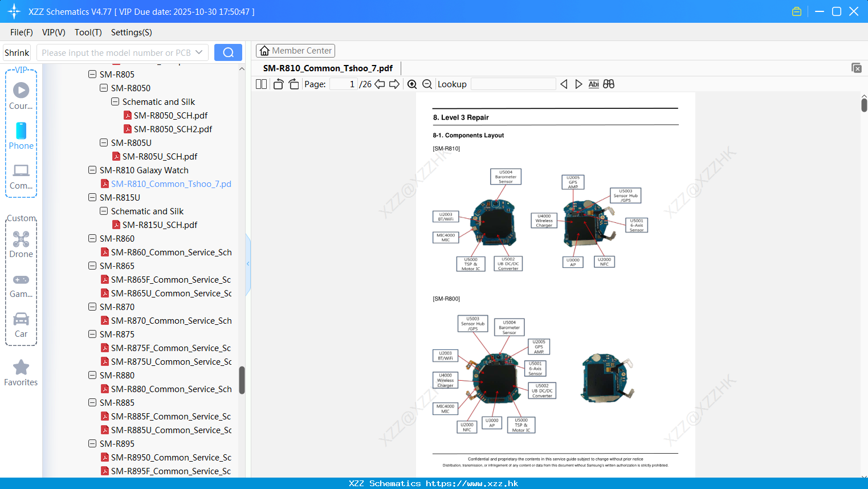Click the file tree scroll-up arrow
868x489 pixels.
242,69
